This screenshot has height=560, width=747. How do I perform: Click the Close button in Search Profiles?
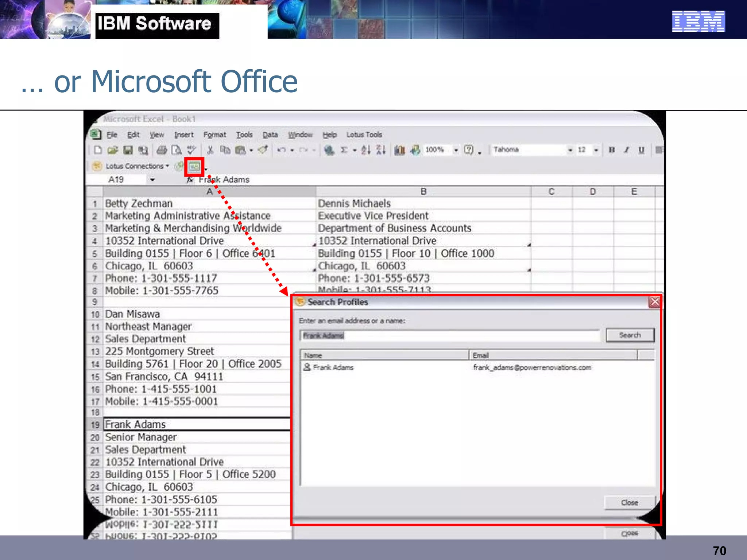pyautogui.click(x=630, y=502)
